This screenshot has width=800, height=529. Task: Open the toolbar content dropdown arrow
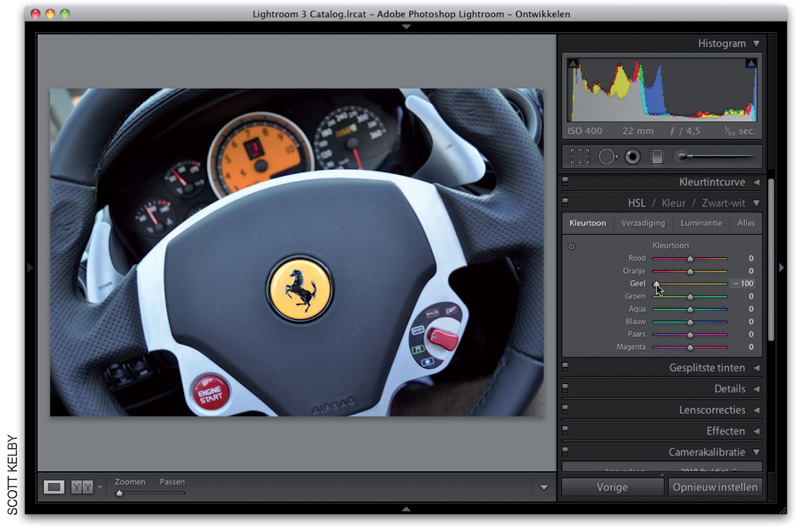point(544,487)
